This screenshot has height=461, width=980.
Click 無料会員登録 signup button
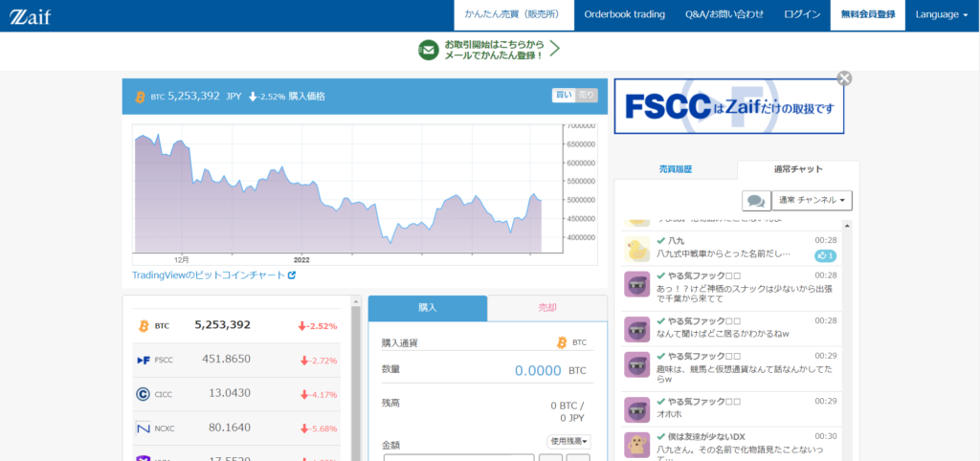(867, 15)
